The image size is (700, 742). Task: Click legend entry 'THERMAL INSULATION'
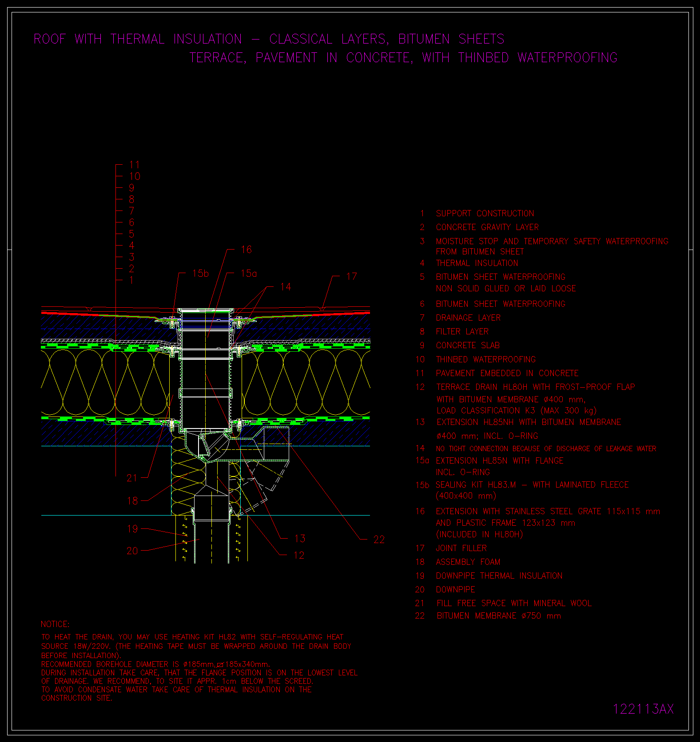click(x=477, y=263)
